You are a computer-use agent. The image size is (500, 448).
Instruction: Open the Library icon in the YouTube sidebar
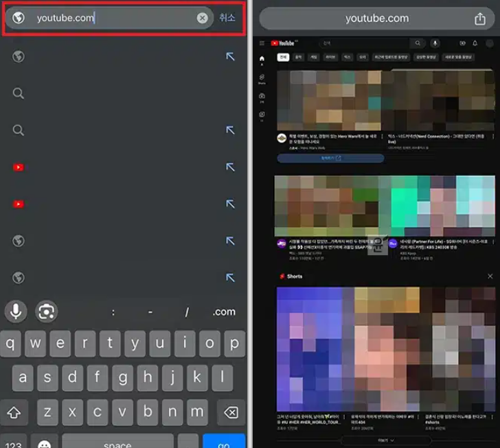(x=262, y=116)
